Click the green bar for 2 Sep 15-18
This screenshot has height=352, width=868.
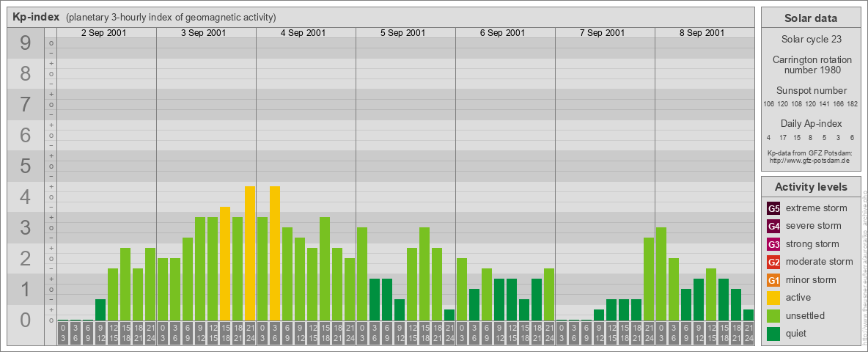click(125, 285)
